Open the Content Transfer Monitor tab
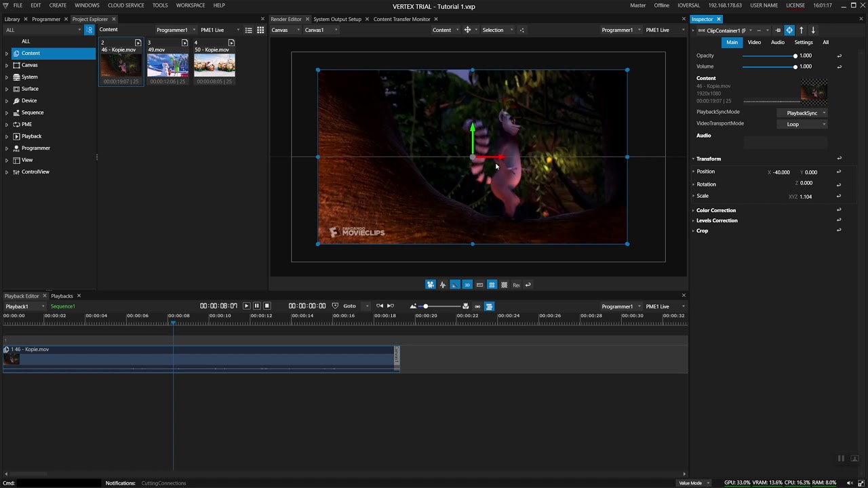Screen dimensions: 868x488 pyautogui.click(x=402, y=19)
